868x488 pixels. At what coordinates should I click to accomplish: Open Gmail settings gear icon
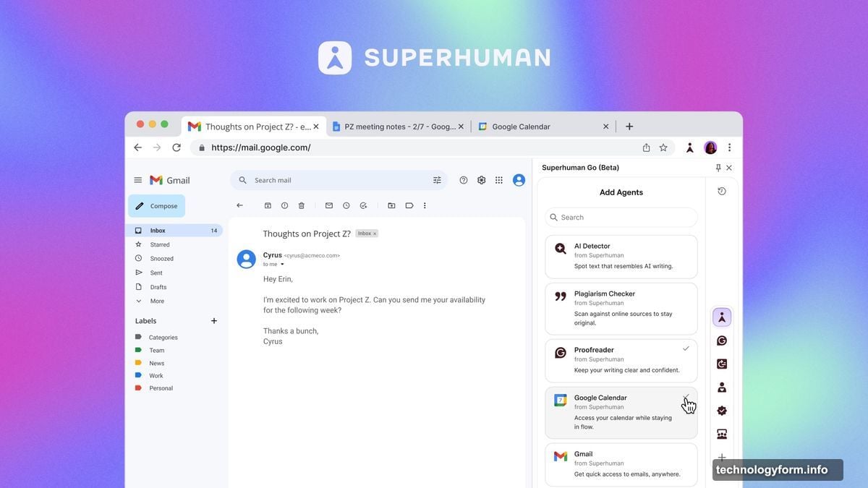481,180
